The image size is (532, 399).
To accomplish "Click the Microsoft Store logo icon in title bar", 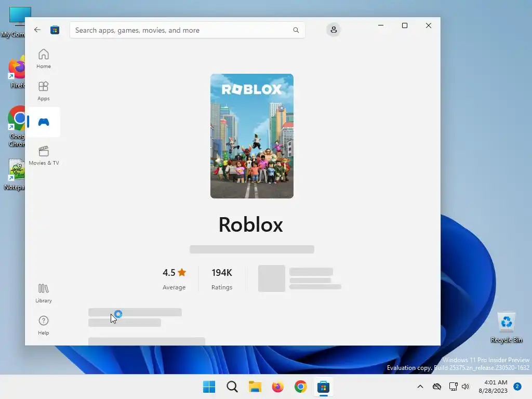I will point(55,30).
